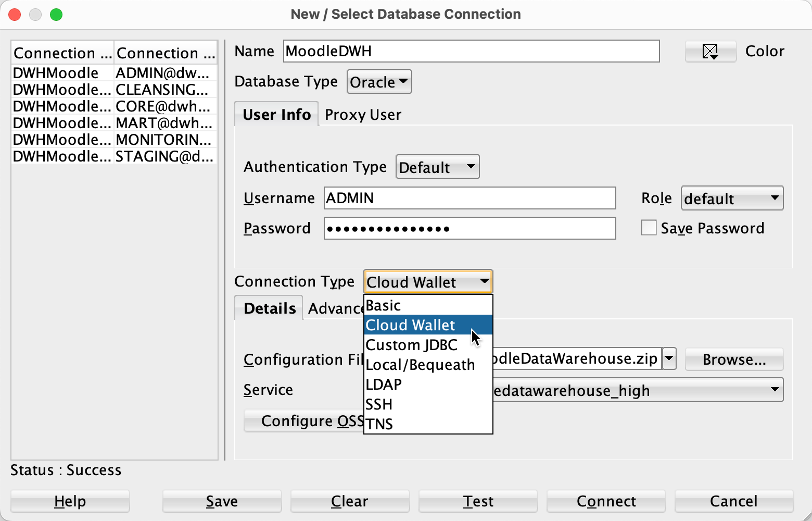Select the connection row with MART@dwh...

(114, 123)
